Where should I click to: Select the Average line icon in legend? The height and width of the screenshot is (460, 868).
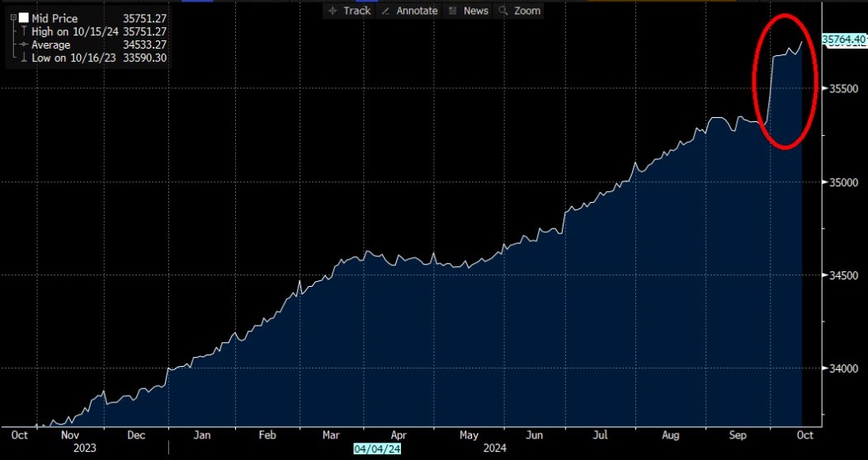coord(23,45)
